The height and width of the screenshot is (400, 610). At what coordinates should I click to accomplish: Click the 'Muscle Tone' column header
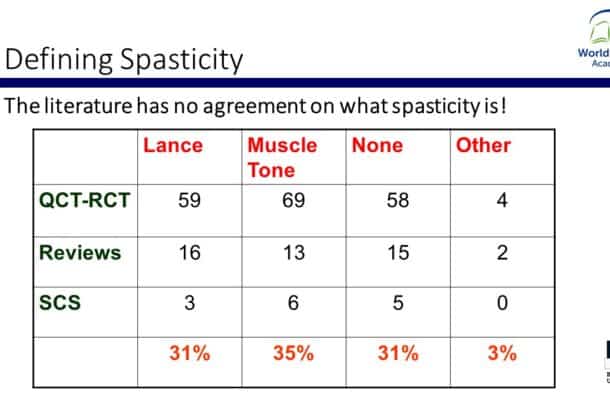pos(282,157)
